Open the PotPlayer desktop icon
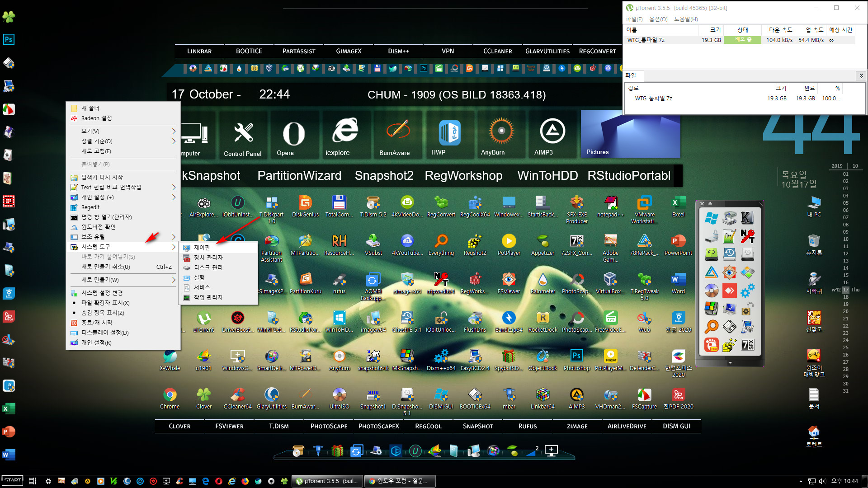The width and height of the screenshot is (868, 488). click(509, 245)
